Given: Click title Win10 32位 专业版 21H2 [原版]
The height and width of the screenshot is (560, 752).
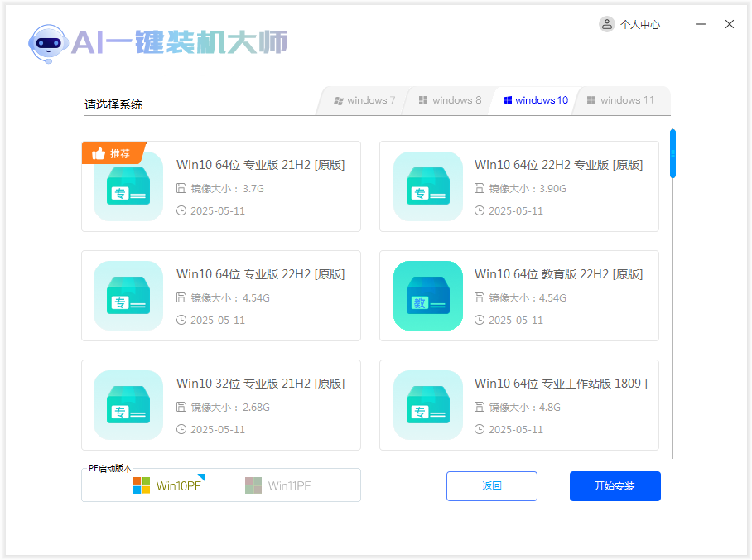Looking at the screenshot, I should (x=260, y=384).
